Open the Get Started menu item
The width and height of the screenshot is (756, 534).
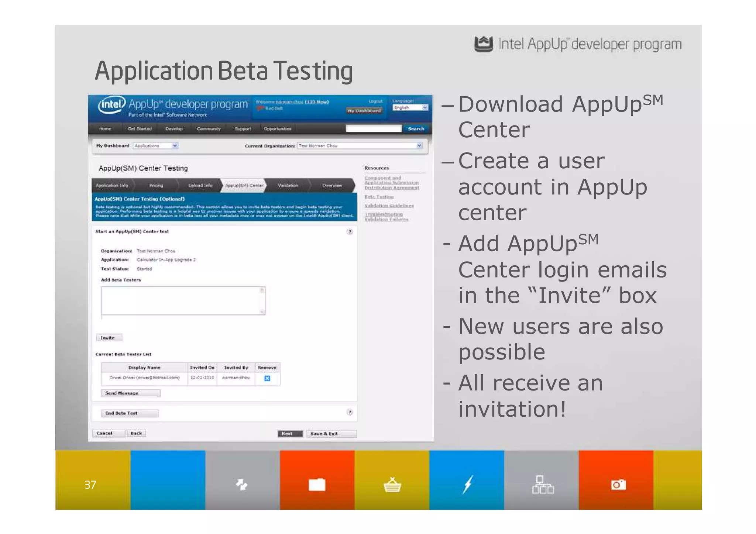pyautogui.click(x=140, y=129)
